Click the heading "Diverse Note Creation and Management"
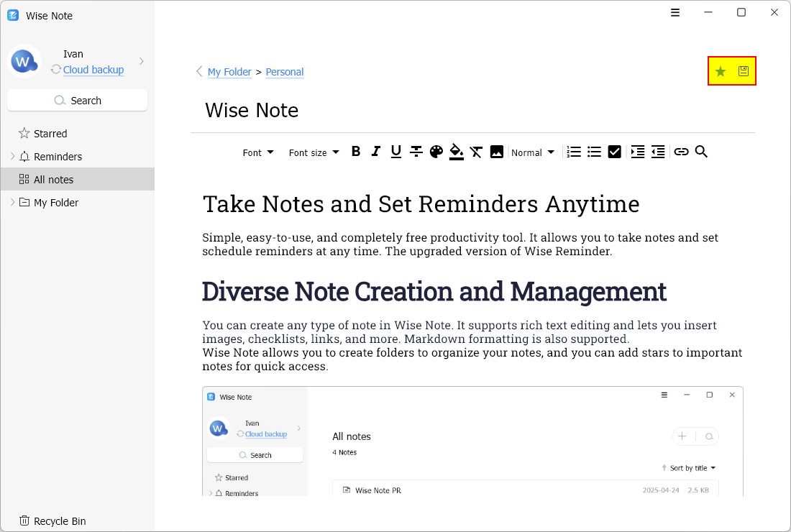Viewport: 791px width, 532px height. coord(434,291)
